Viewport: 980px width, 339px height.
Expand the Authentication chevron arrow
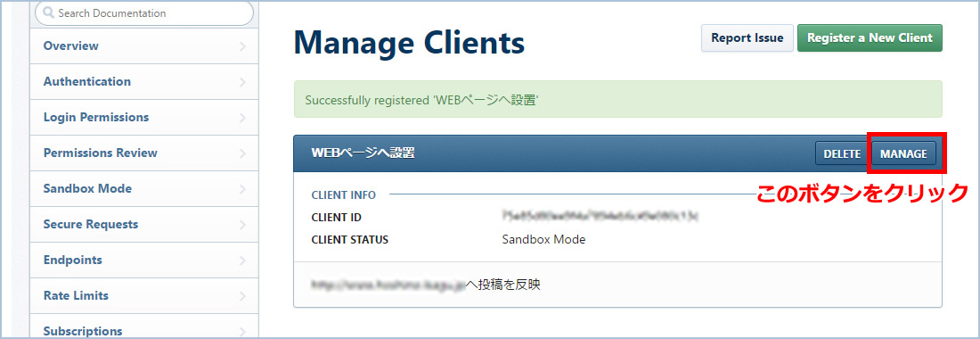coord(242,82)
